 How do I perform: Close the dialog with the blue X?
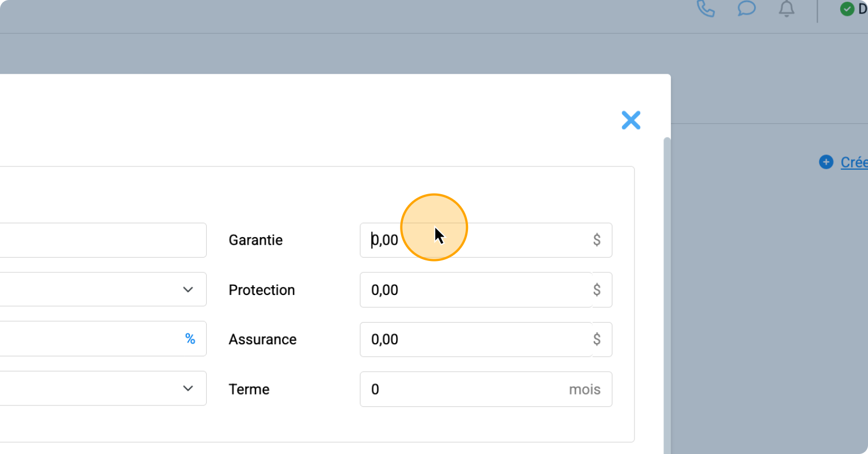631,120
